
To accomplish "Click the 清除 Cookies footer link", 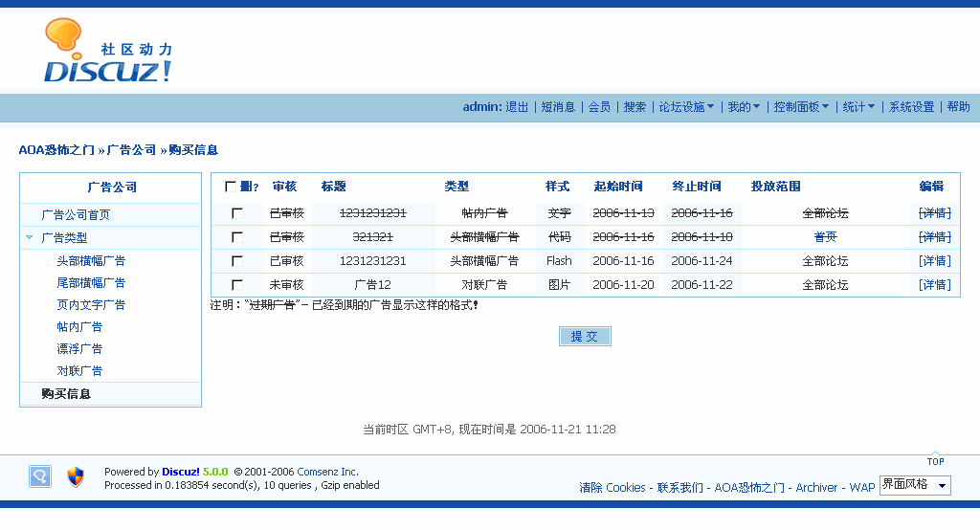I will pyautogui.click(x=612, y=488).
